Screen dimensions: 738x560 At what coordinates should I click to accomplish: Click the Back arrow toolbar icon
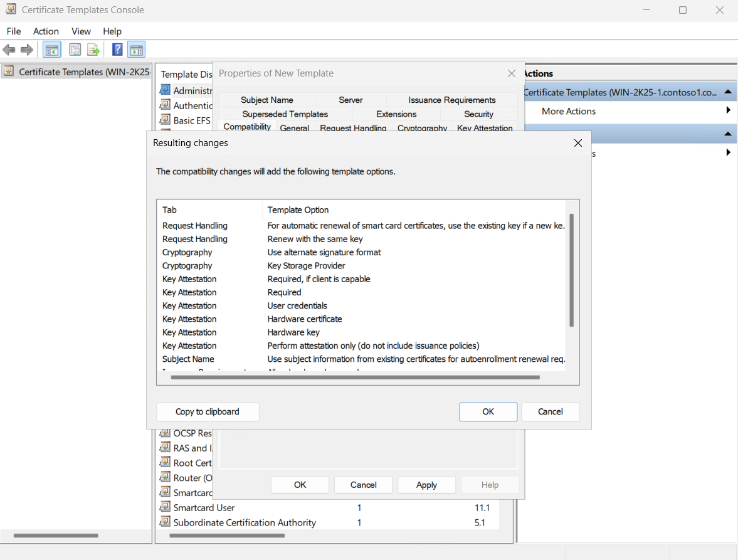point(9,50)
